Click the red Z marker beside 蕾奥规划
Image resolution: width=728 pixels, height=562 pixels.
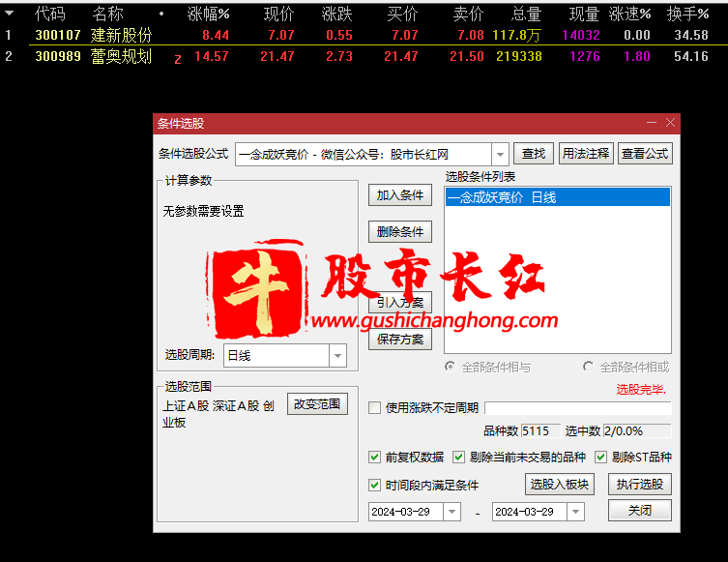click(x=177, y=59)
